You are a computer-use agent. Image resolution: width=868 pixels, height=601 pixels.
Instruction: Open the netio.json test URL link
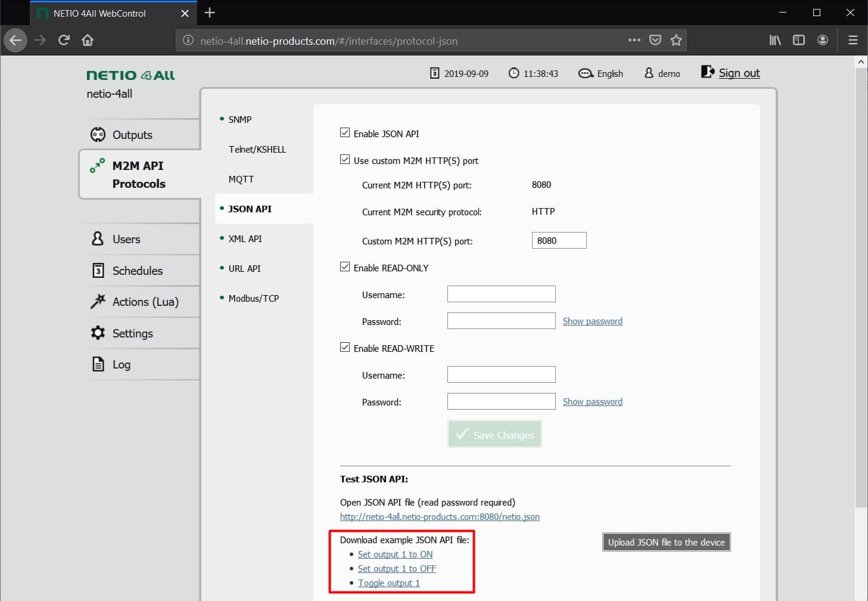(x=440, y=517)
